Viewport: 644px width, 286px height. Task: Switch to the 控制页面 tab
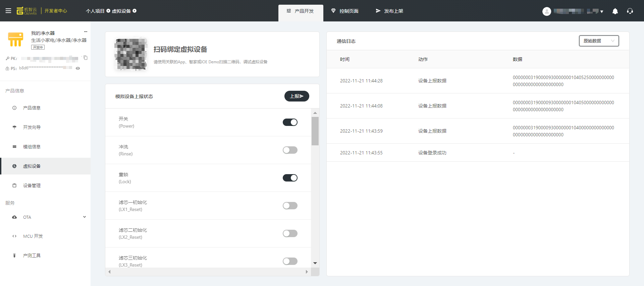(345, 11)
